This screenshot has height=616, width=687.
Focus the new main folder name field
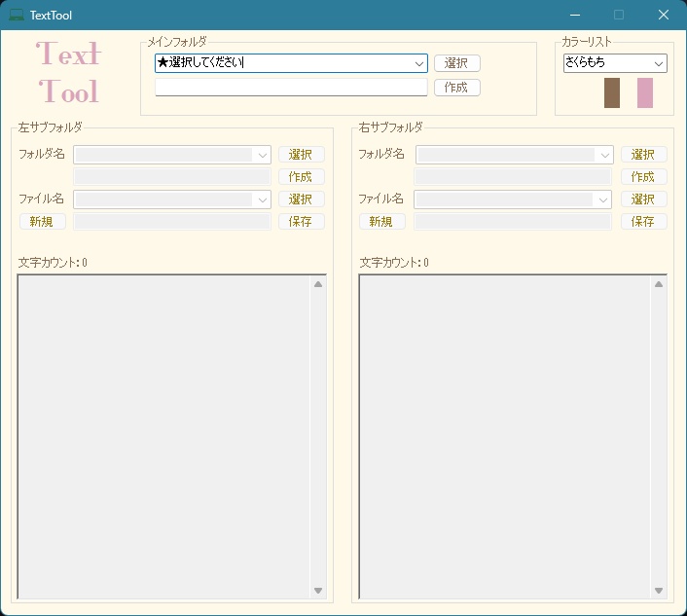291,88
